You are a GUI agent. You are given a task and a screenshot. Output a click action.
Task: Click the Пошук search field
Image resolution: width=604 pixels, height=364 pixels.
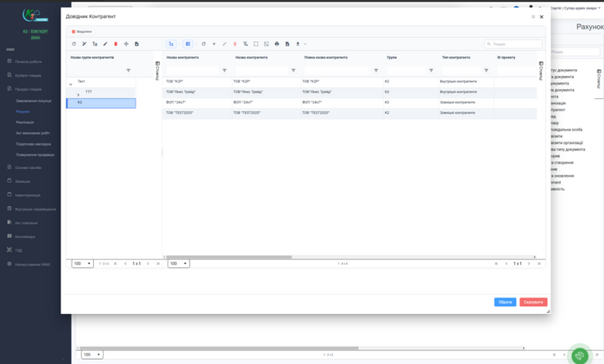click(516, 44)
